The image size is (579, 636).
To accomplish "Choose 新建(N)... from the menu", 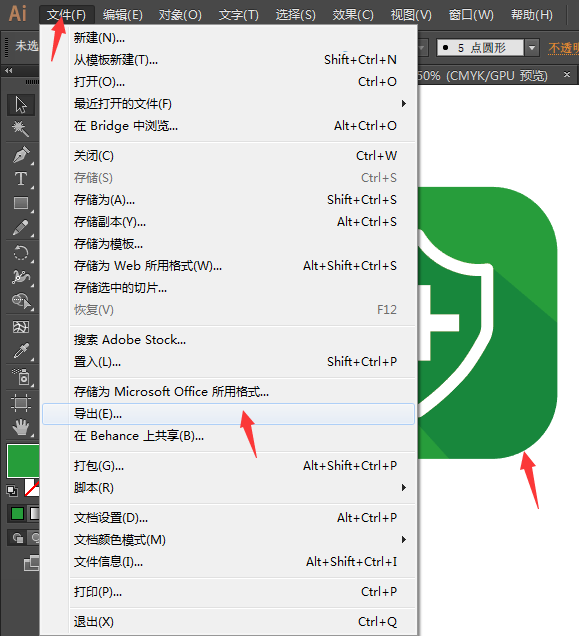I will (x=228, y=38).
